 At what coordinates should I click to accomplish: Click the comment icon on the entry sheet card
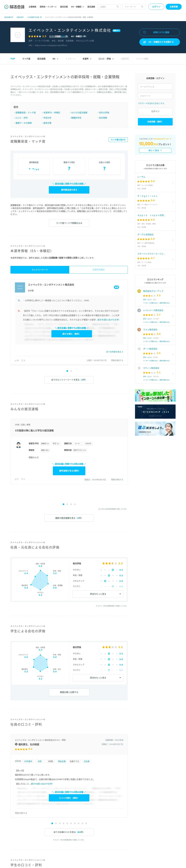(x=22, y=360)
